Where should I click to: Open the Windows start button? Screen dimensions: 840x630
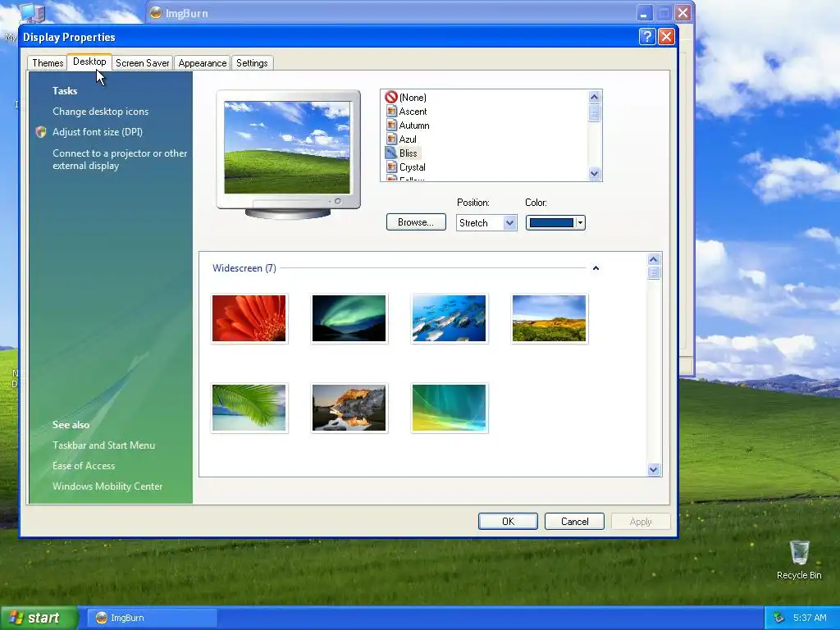[x=39, y=618]
